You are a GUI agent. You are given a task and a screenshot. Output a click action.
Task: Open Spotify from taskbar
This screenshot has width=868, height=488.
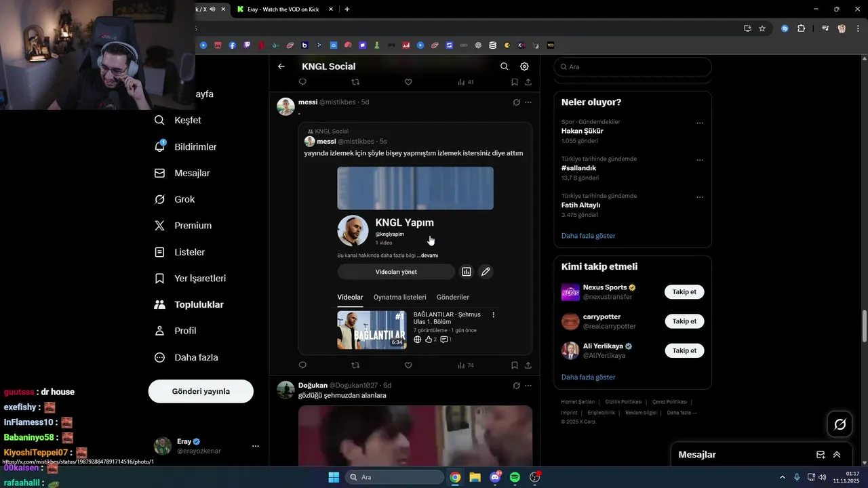point(515,477)
